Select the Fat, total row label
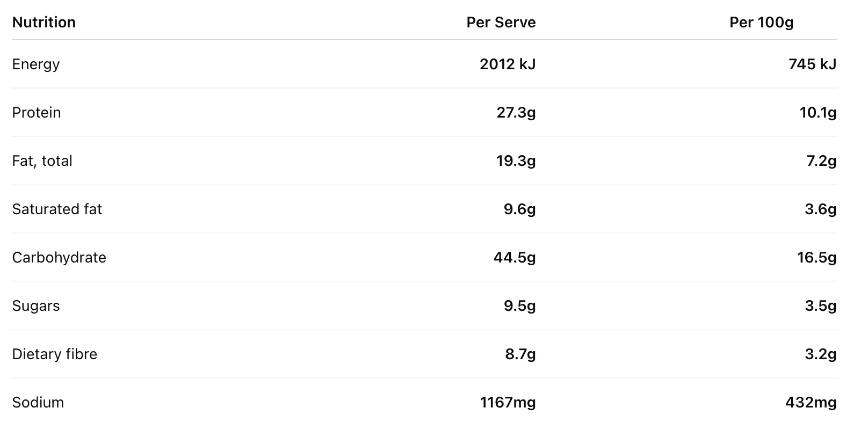This screenshot has height=437, width=868. pos(42,161)
